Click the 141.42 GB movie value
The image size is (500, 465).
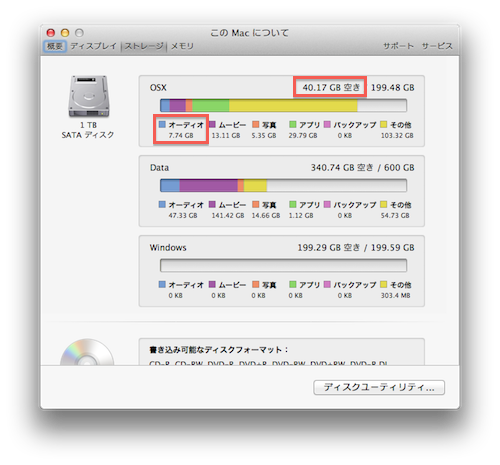point(228,215)
